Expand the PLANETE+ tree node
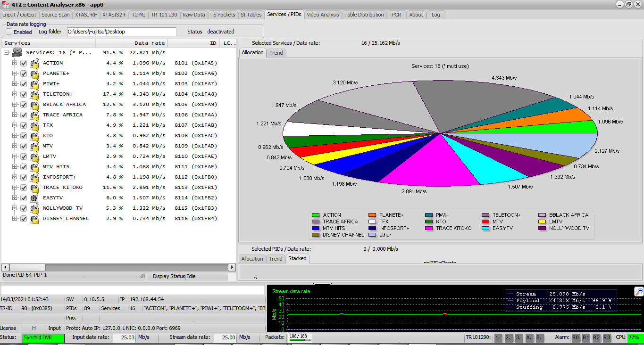The height and width of the screenshot is (345, 644). tap(15, 74)
